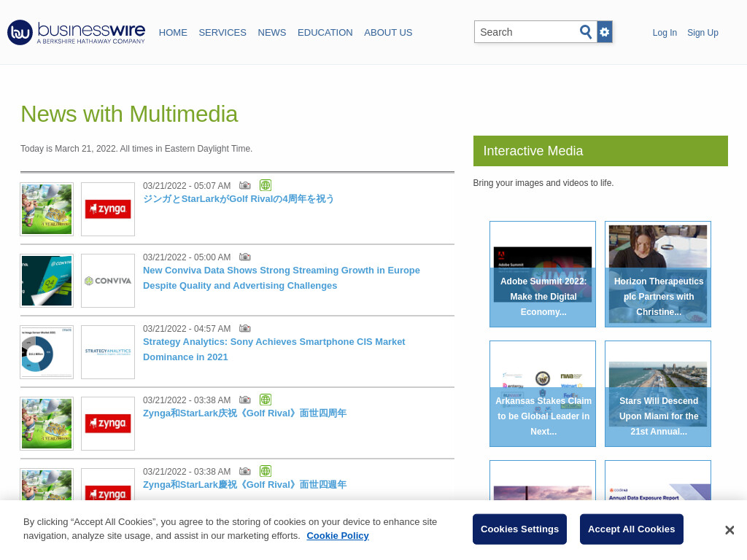
Task: Click the search magnifier icon
Action: (x=586, y=32)
